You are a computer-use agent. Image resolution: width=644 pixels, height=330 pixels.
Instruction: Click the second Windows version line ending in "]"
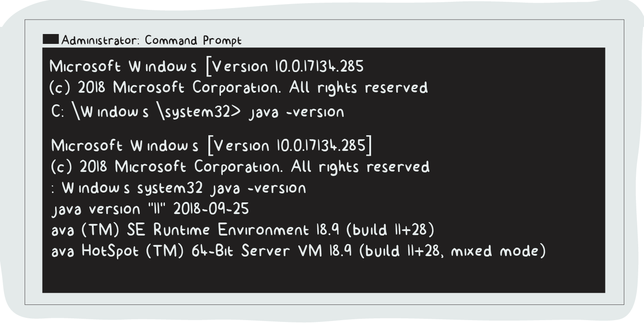(213, 147)
